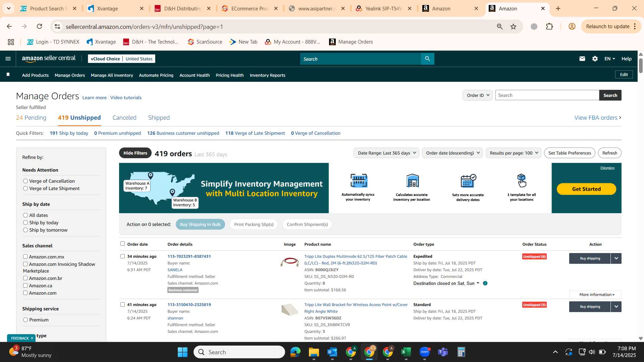Viewport: 644px width, 362px height.
Task: Click the info icon next to Destination closed
Action: pyautogui.click(x=485, y=283)
